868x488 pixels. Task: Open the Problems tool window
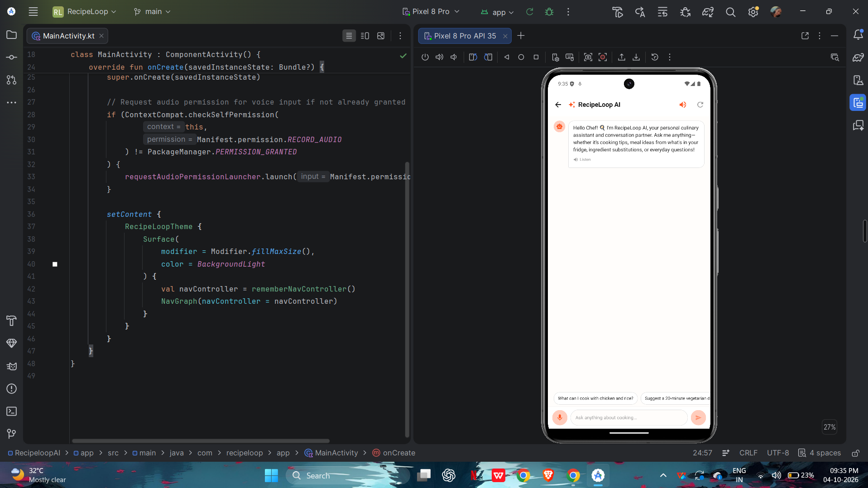click(x=12, y=388)
